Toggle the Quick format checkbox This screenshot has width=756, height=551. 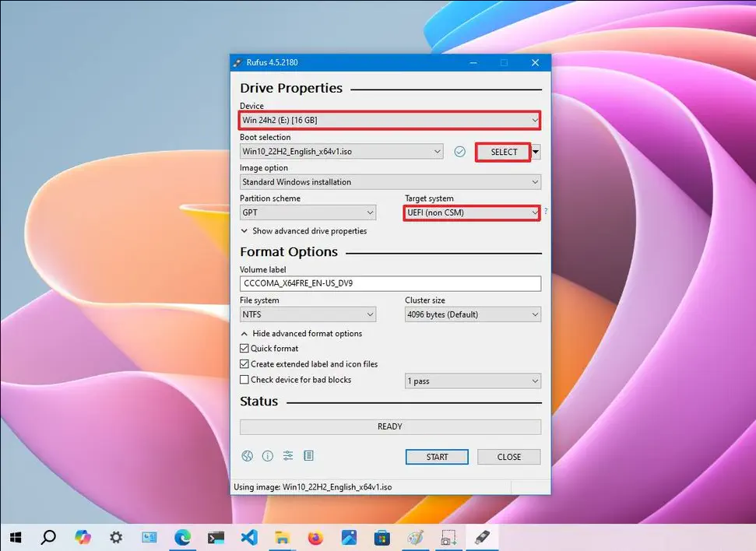(x=244, y=348)
